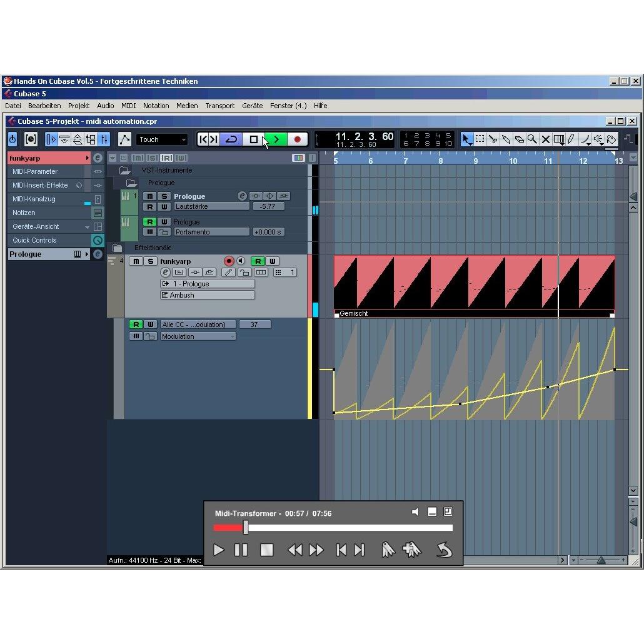This screenshot has height=644, width=644.
Task: Open the Modulation parameter dropdown
Action: [198, 336]
